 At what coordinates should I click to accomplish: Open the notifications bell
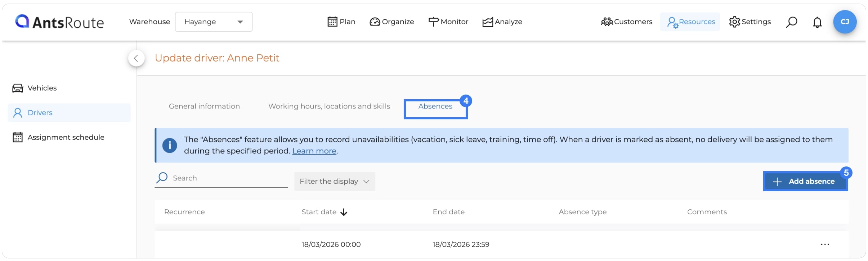(x=817, y=22)
